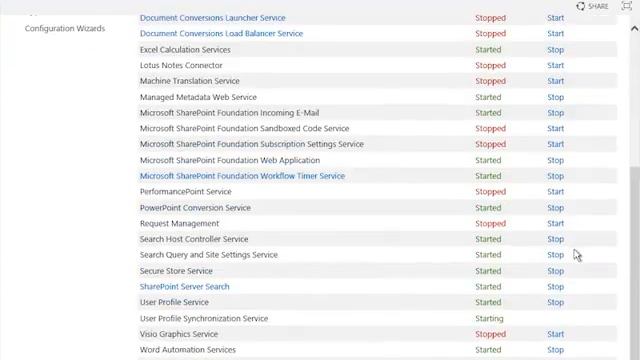
Task: Stop Word Automation Services
Action: point(556,350)
